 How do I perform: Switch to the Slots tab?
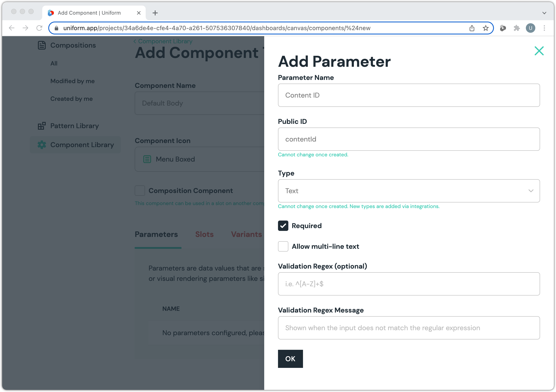[x=204, y=234]
